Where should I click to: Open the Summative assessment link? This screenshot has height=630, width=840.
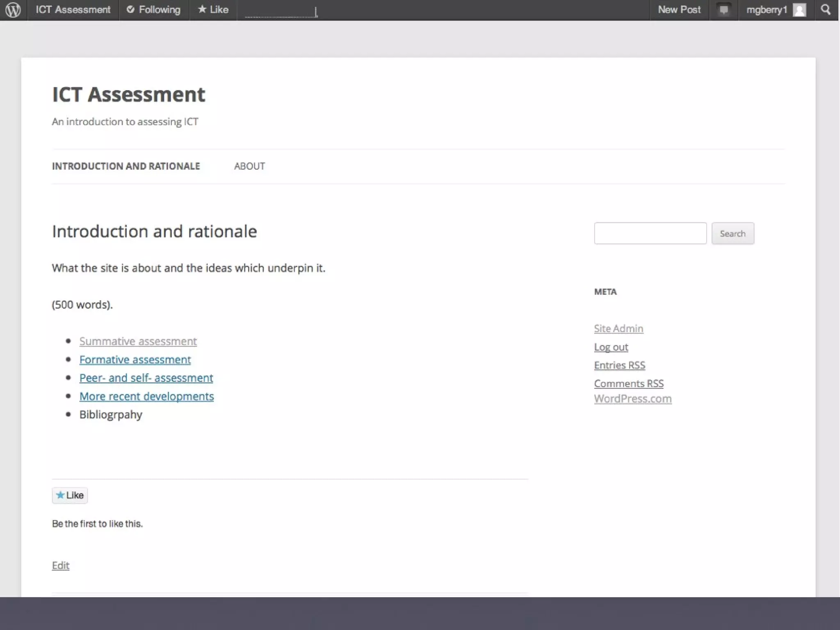click(x=138, y=341)
